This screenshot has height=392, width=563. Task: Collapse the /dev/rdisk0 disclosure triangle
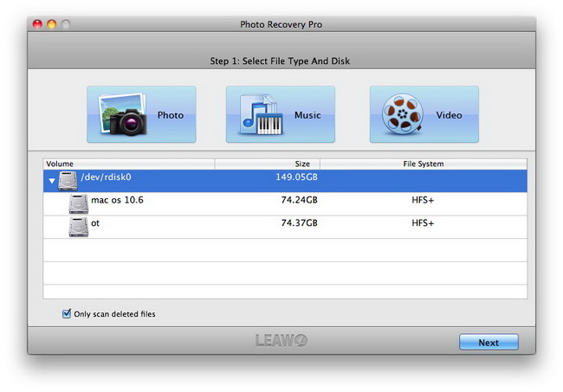(52, 181)
